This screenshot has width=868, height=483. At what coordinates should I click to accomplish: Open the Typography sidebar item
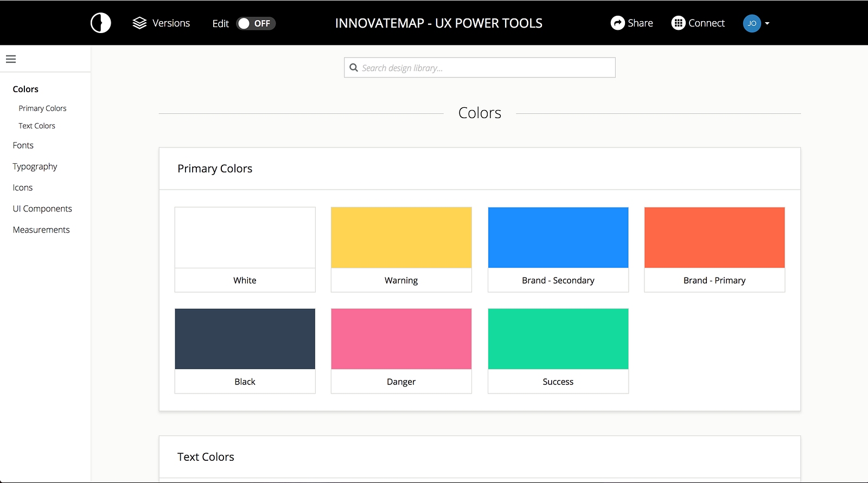click(x=35, y=166)
